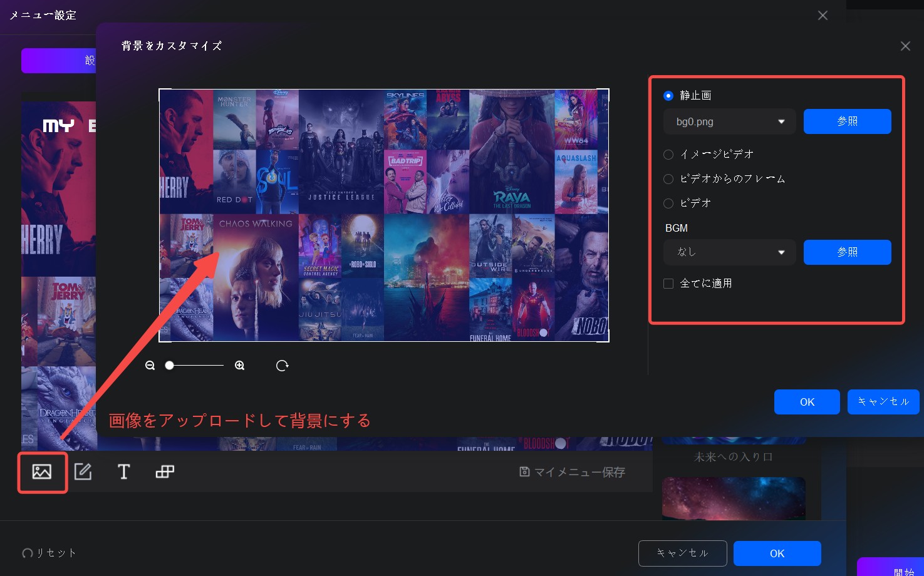This screenshot has width=924, height=576.
Task: Click the reset circular arrow icon
Action: (28, 553)
